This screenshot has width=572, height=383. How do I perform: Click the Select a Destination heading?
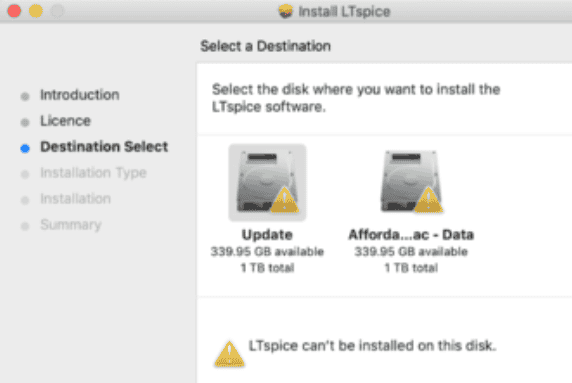tap(265, 46)
